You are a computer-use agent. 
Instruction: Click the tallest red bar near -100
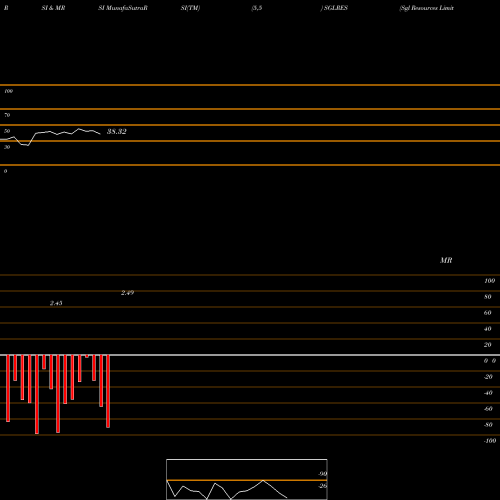tap(37, 394)
